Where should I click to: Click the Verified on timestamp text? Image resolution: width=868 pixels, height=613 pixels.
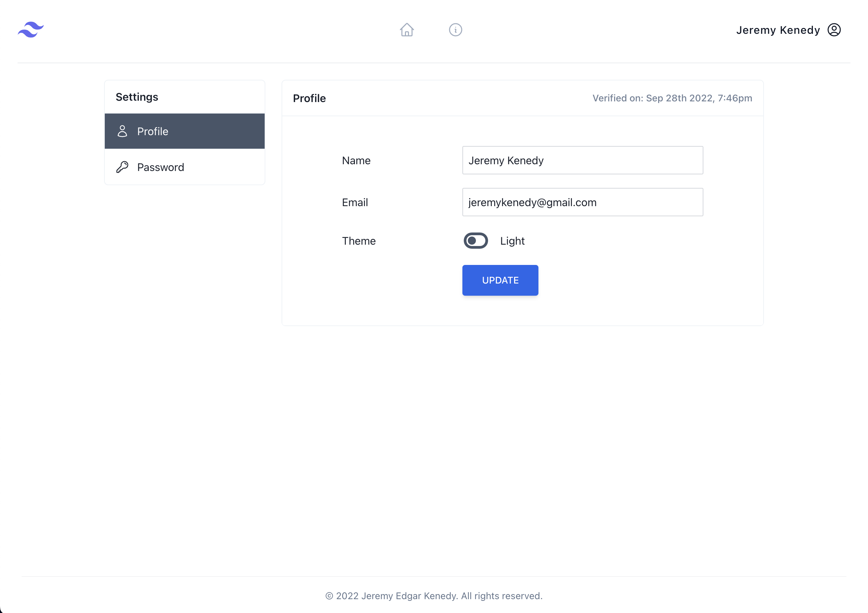672,98
